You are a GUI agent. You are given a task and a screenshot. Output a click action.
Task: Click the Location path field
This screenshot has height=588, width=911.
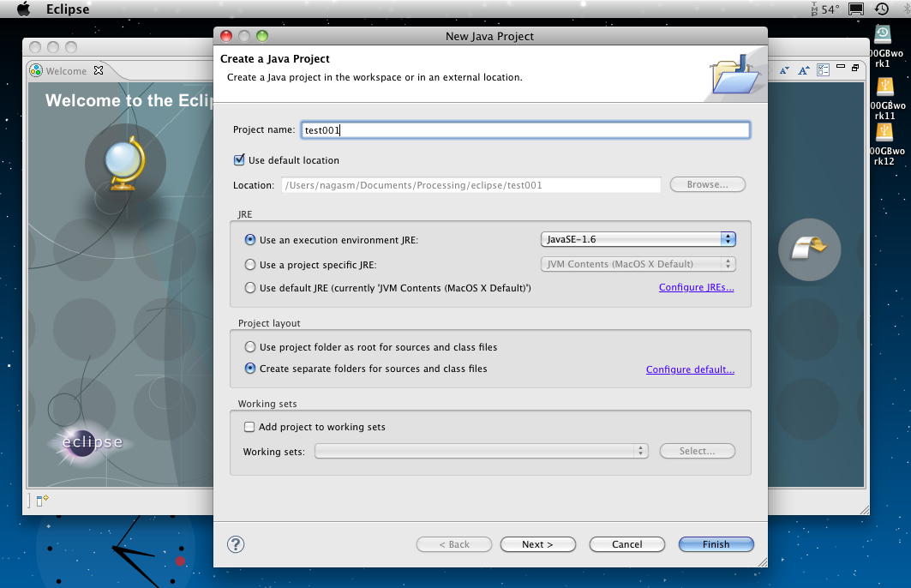point(471,185)
